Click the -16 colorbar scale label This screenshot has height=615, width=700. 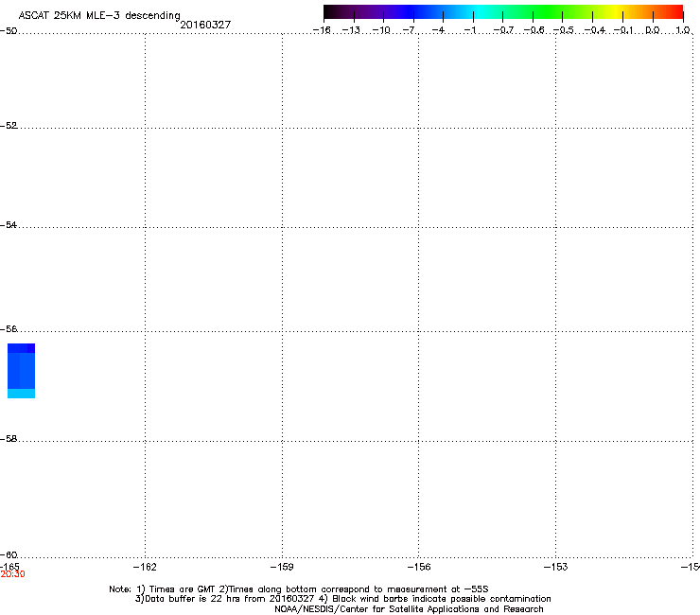pyautogui.click(x=322, y=30)
